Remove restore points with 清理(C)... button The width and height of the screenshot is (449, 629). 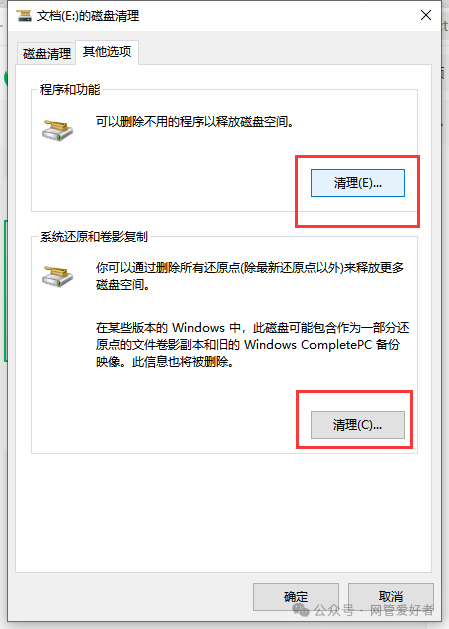(358, 425)
